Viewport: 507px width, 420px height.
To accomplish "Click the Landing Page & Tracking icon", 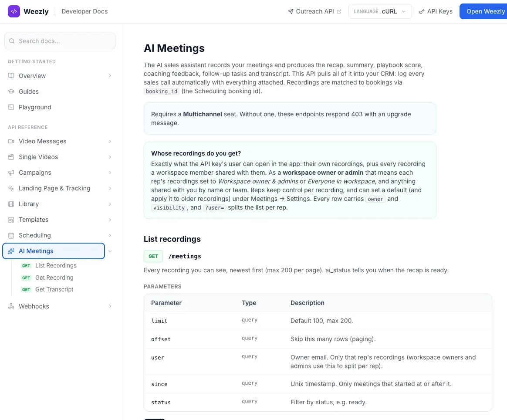I will (x=11, y=188).
